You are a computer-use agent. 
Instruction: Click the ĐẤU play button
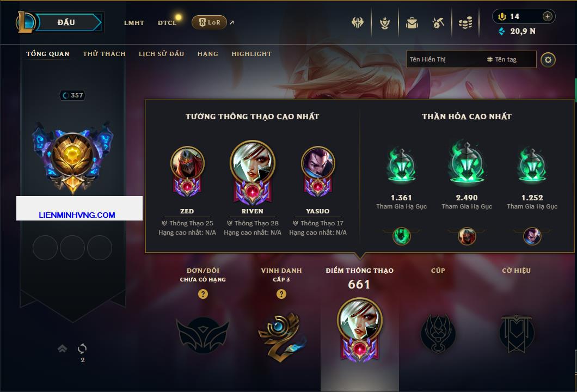66,22
